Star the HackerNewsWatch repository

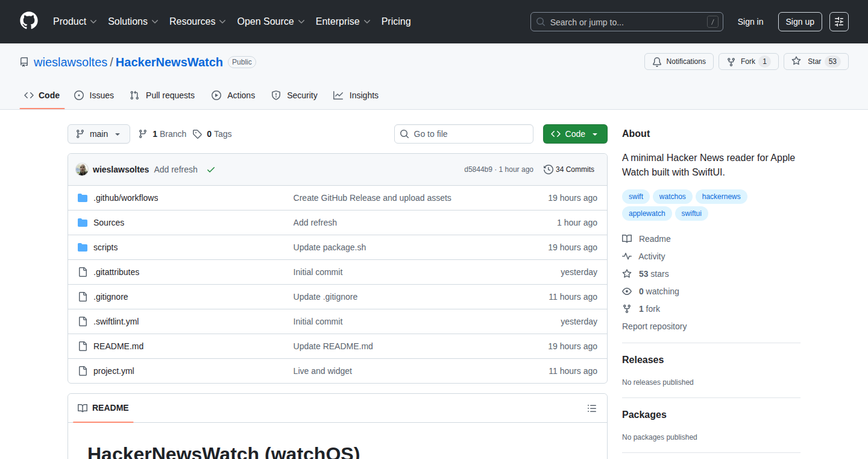tap(816, 62)
